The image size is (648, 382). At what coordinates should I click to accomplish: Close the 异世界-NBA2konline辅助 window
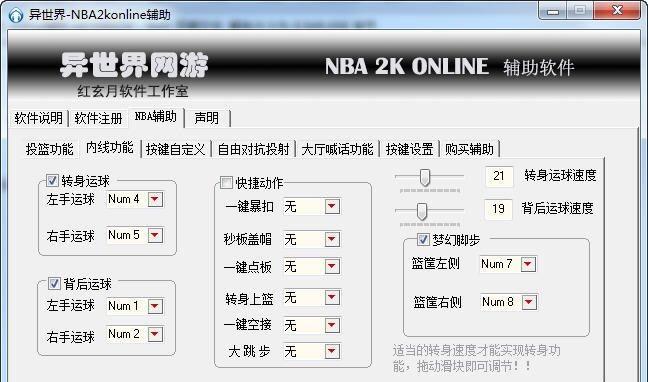617,11
